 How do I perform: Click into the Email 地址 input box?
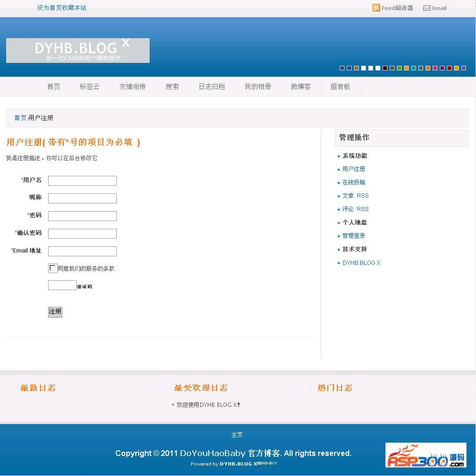point(82,251)
